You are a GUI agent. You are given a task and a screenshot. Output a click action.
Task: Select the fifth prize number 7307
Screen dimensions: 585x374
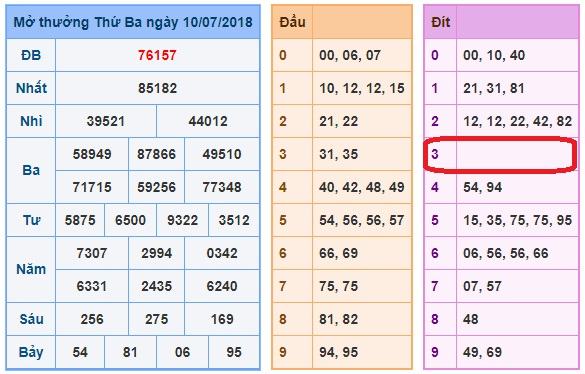92,253
